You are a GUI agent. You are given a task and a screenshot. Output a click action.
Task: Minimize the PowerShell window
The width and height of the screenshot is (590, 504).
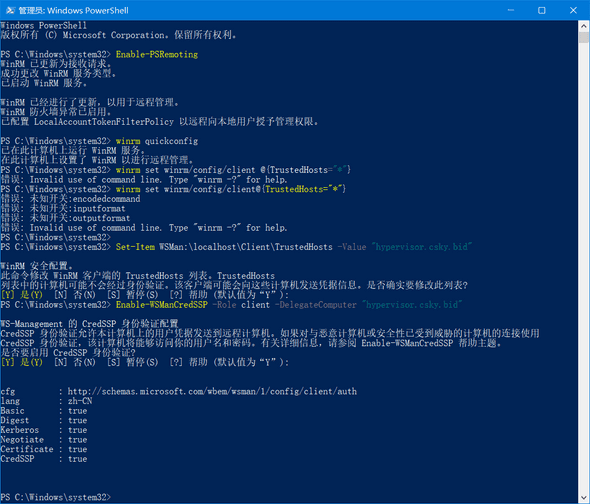511,10
